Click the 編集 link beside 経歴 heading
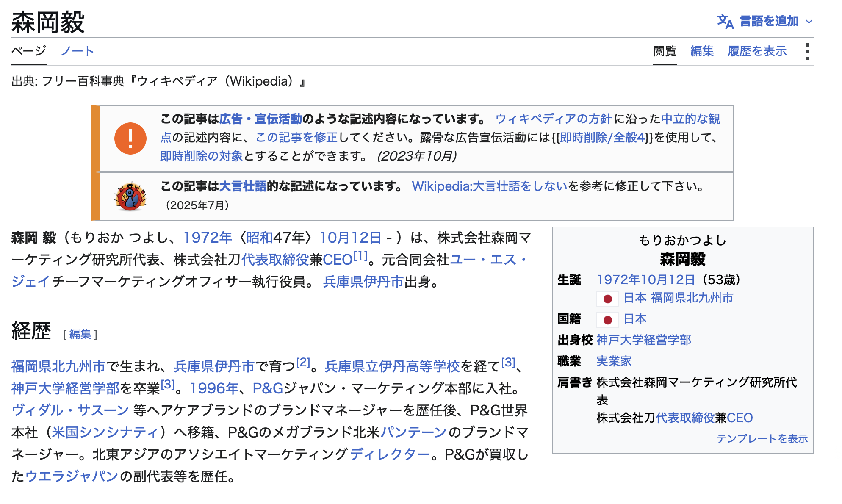Viewport: 842px width, 504px height. [80, 335]
